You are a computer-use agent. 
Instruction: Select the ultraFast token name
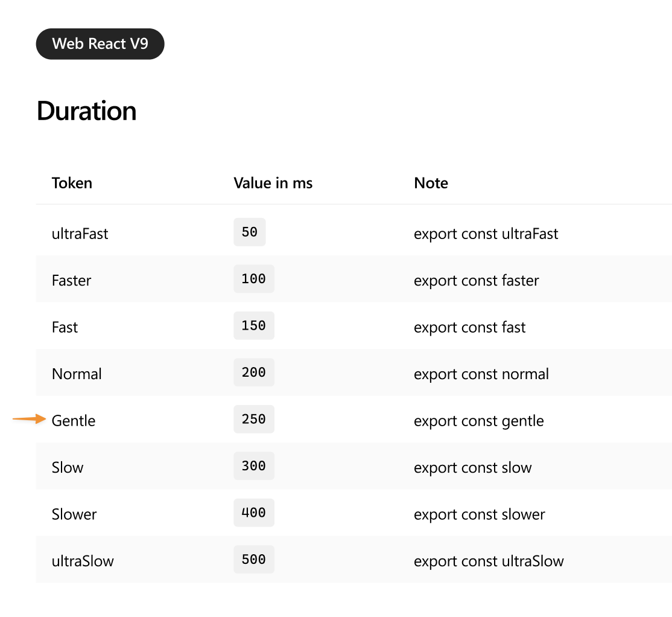coord(80,234)
